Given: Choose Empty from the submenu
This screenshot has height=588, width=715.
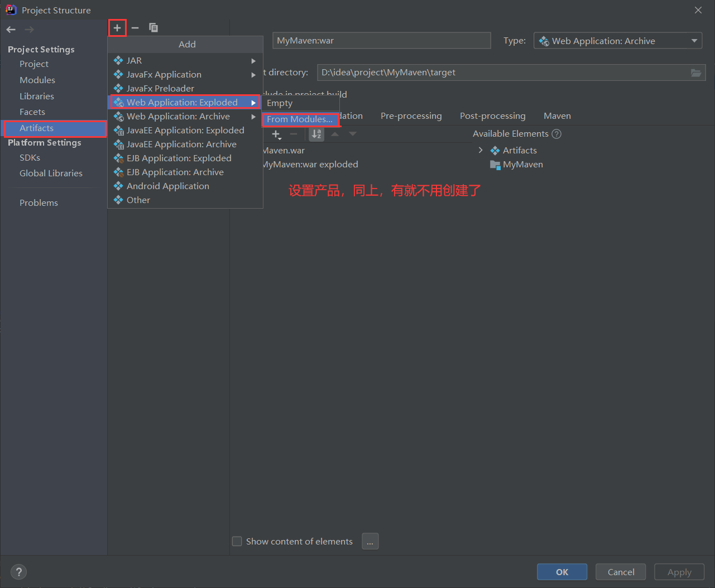Looking at the screenshot, I should pos(301,103).
